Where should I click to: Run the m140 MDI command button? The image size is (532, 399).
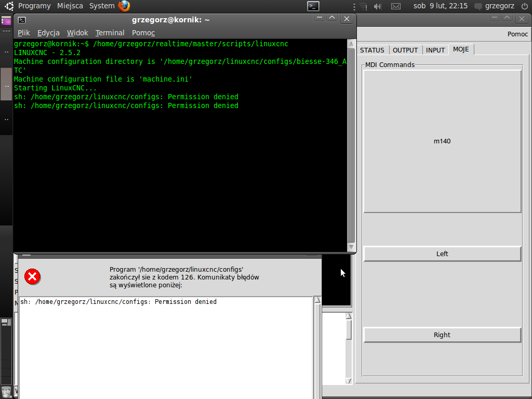pos(442,141)
